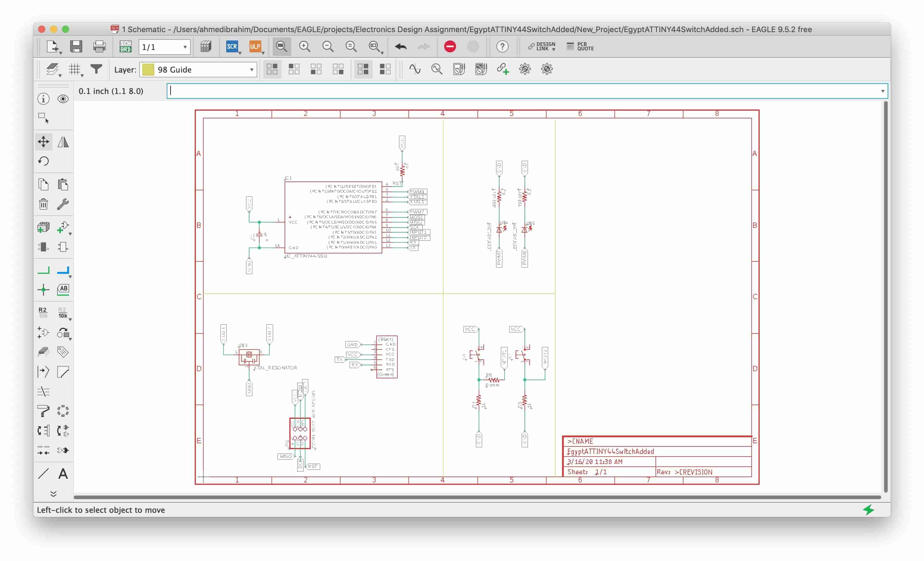Click the Zoom out icon
This screenshot has height=561, width=924.
pos(328,46)
